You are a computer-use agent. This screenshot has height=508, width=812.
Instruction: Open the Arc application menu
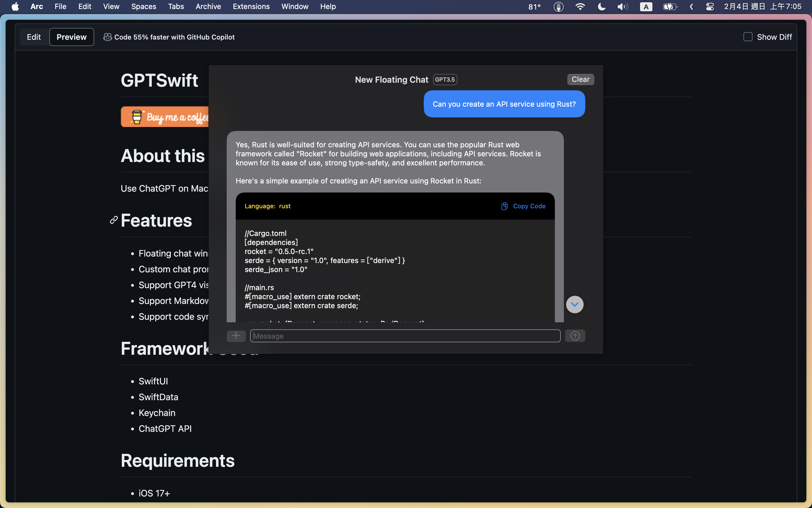37,6
